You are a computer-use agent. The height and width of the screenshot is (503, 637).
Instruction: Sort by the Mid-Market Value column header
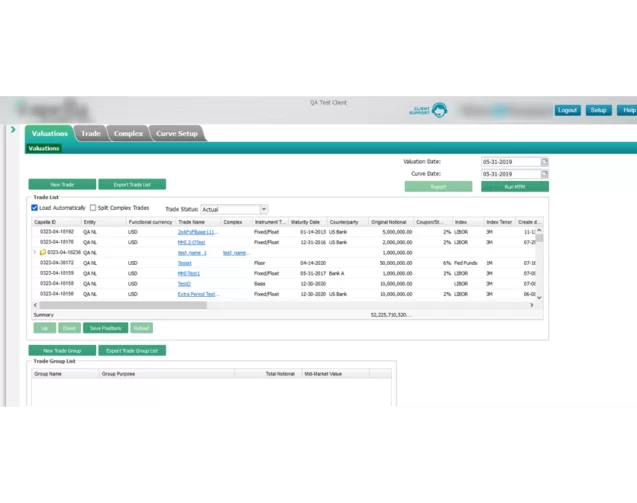[x=336, y=374]
